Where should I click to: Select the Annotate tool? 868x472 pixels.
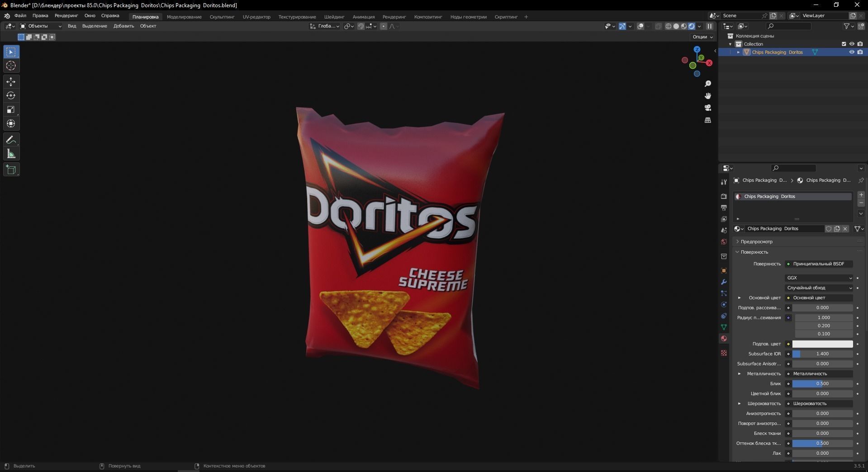click(x=11, y=140)
